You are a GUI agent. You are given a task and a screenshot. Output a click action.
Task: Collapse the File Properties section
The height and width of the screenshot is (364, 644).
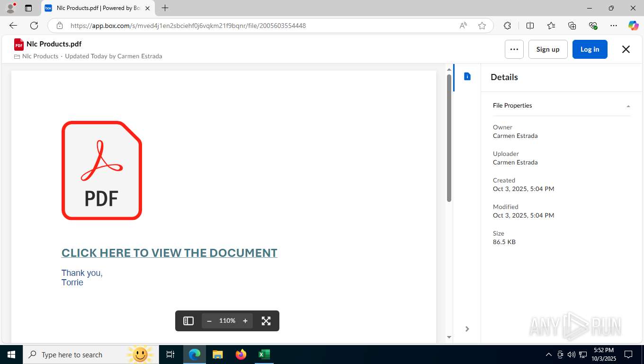tap(562, 106)
